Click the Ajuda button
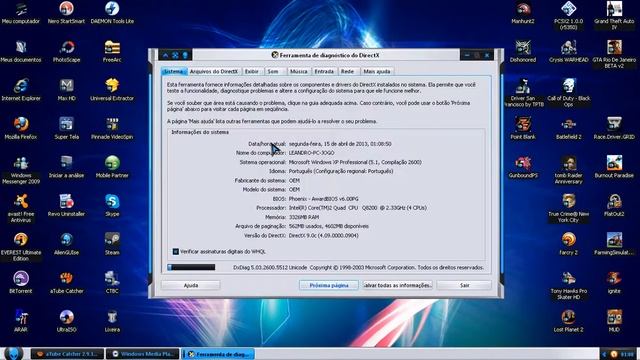Image resolution: width=640 pixels, height=360 pixels. pos(191,285)
